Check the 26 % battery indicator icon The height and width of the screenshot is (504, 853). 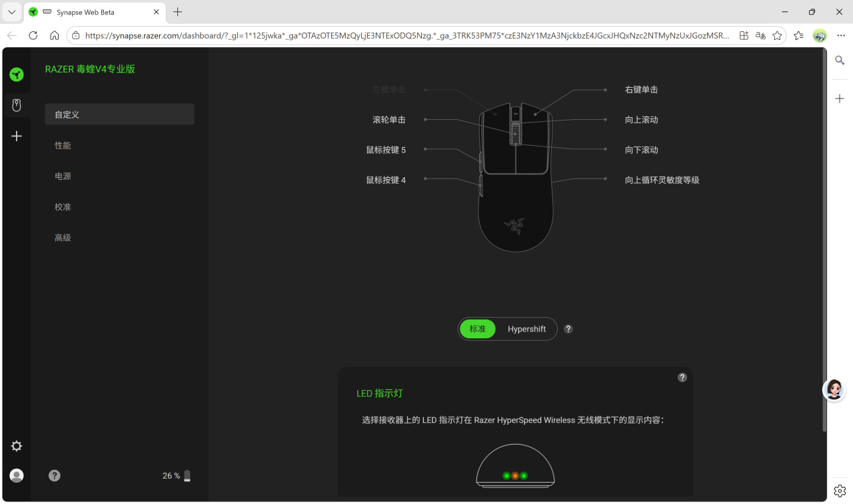pyautogui.click(x=187, y=475)
